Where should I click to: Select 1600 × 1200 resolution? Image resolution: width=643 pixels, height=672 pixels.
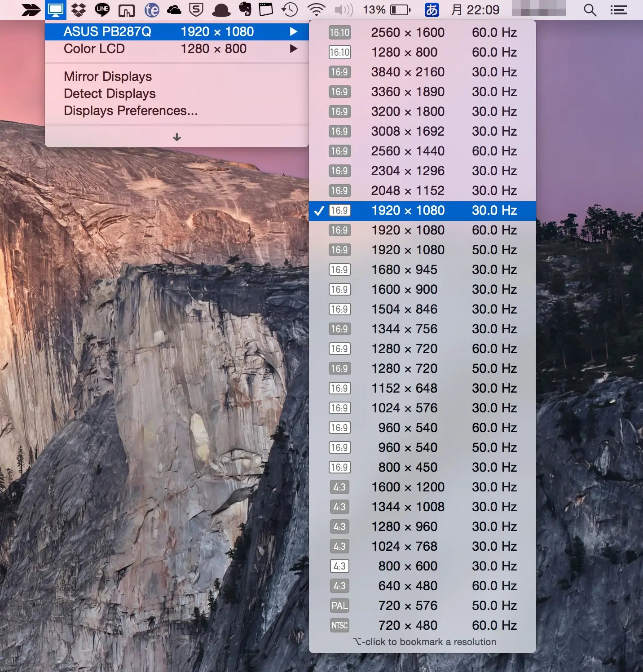point(423,487)
